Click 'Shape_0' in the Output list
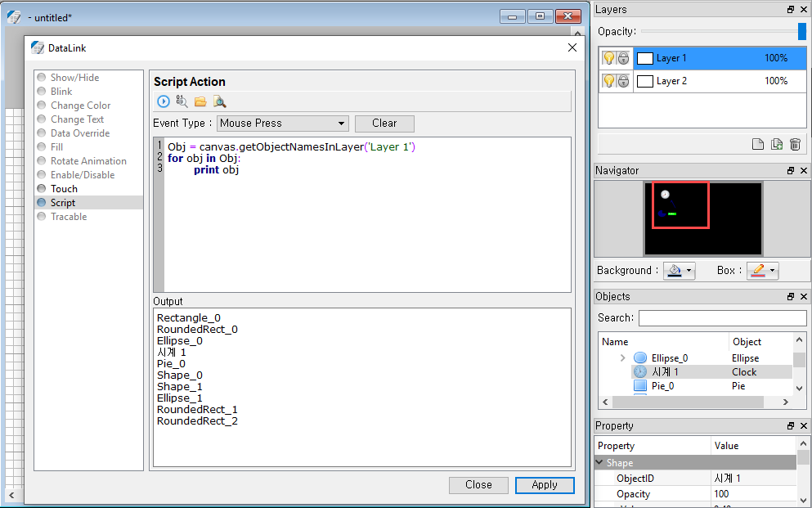The height and width of the screenshot is (508, 812). (180, 375)
